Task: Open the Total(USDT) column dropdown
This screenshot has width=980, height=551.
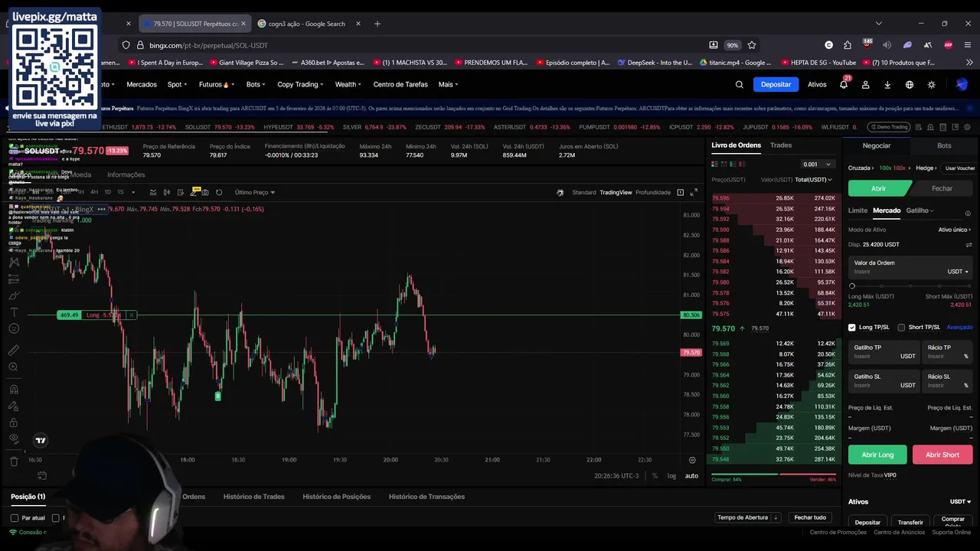Action: (813, 180)
